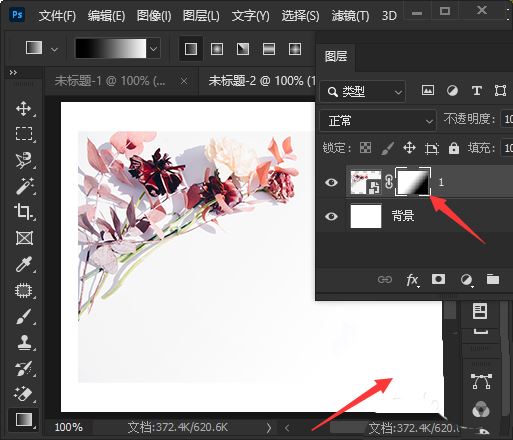Open the channels panel icon on right dock
513x440 pixels.
pos(481,409)
